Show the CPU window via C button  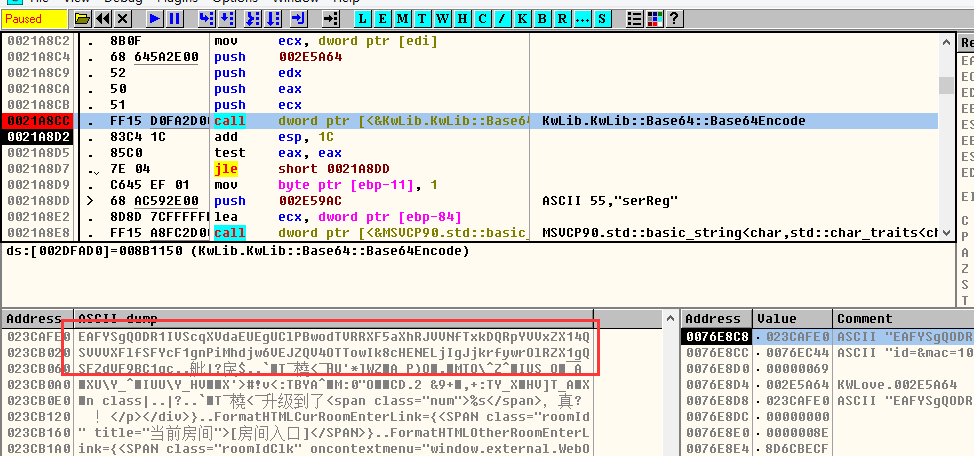point(482,19)
